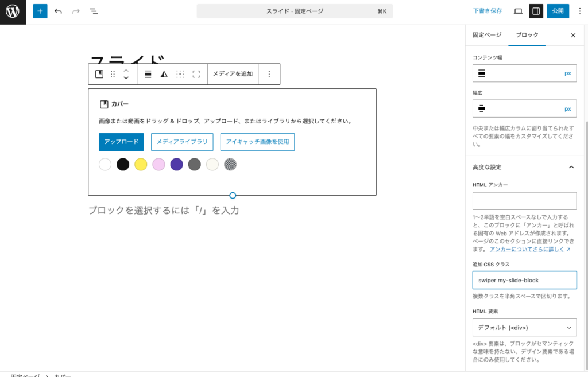This screenshot has height=377, width=588.
Task: Toggle full height for the cover block
Action: point(197,73)
